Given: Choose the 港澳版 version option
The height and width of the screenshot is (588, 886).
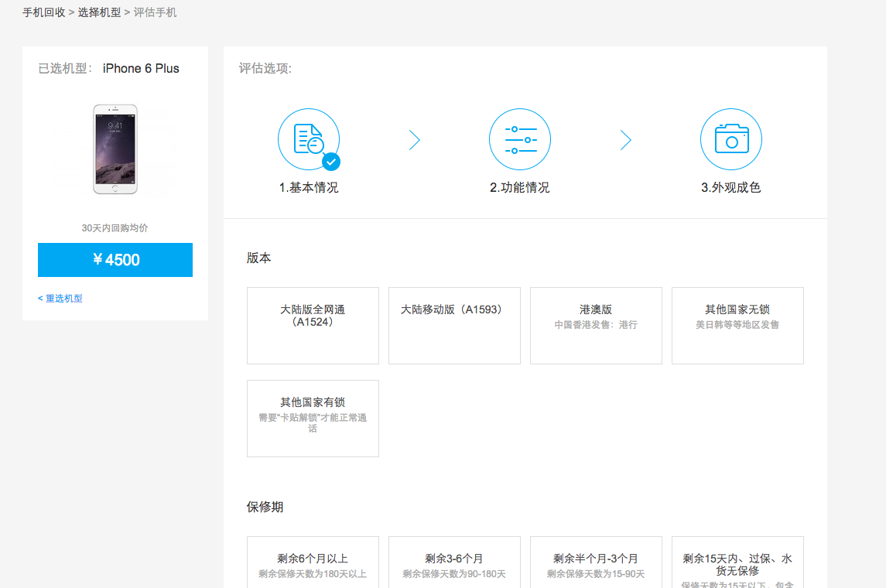Looking at the screenshot, I should pyautogui.click(x=596, y=326).
